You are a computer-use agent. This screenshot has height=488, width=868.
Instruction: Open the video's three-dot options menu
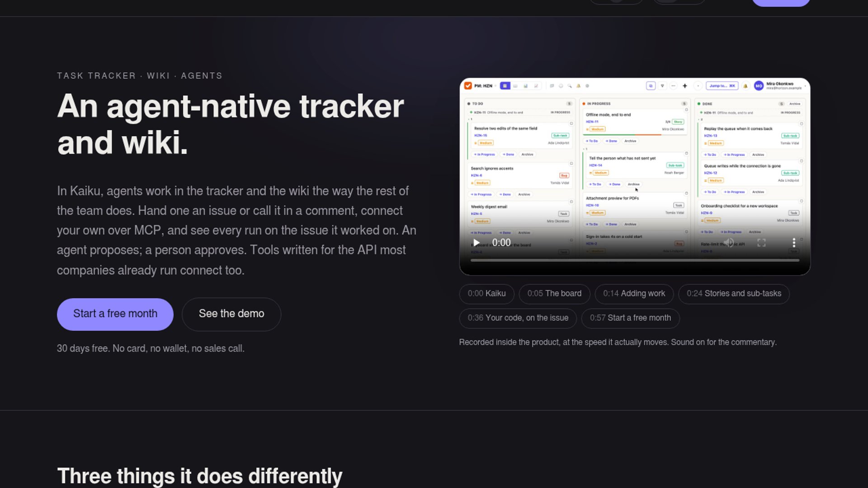tap(794, 243)
